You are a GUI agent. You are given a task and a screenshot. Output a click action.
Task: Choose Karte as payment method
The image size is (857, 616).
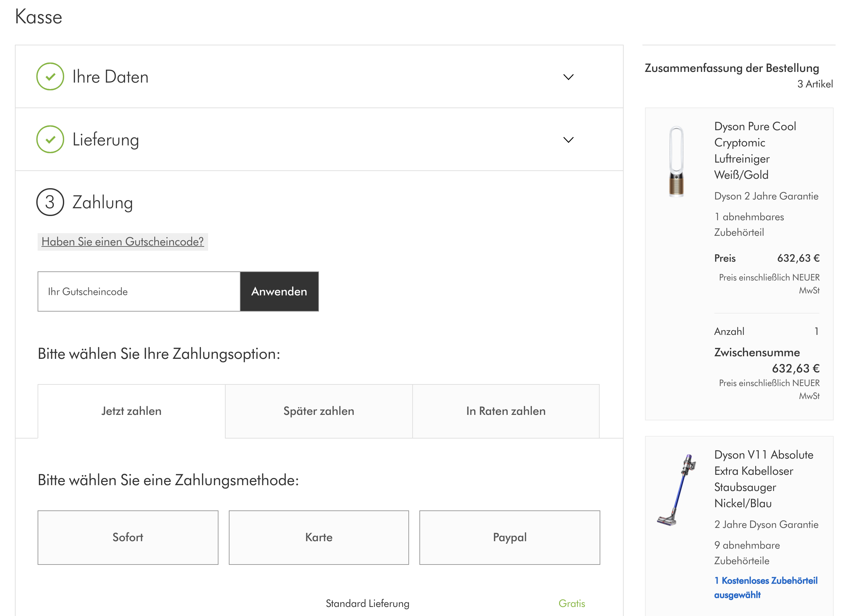coord(319,538)
